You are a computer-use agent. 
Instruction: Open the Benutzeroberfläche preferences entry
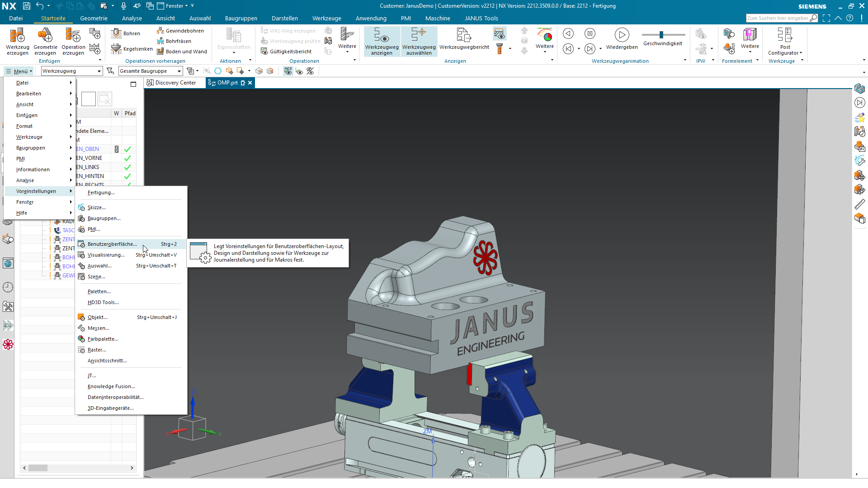pyautogui.click(x=131, y=244)
